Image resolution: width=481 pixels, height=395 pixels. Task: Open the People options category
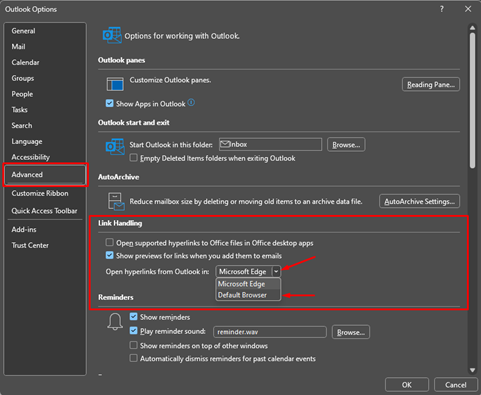coord(22,94)
